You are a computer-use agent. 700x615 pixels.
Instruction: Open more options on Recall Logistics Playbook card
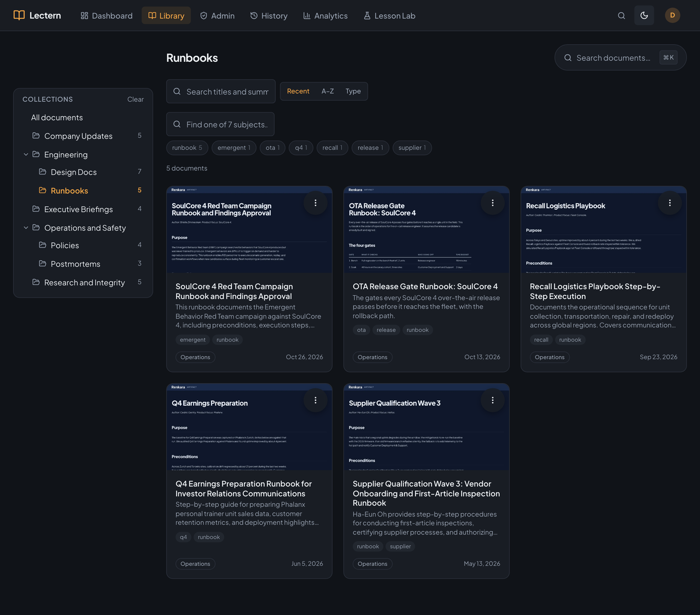point(670,203)
